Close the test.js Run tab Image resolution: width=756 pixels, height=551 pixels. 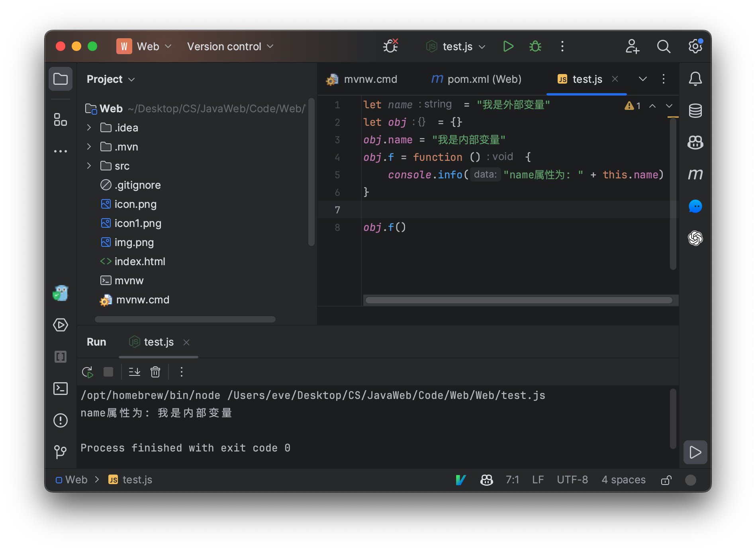click(186, 342)
